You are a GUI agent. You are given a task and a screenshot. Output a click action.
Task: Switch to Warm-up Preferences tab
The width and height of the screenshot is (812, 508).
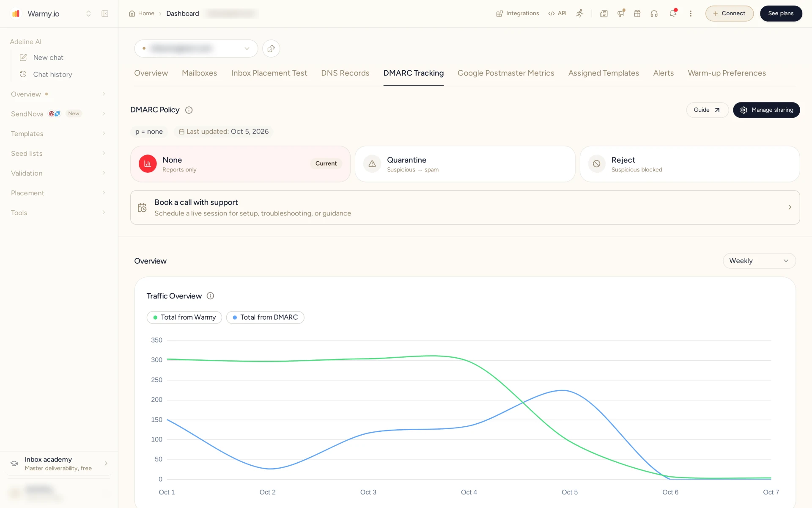(x=727, y=73)
